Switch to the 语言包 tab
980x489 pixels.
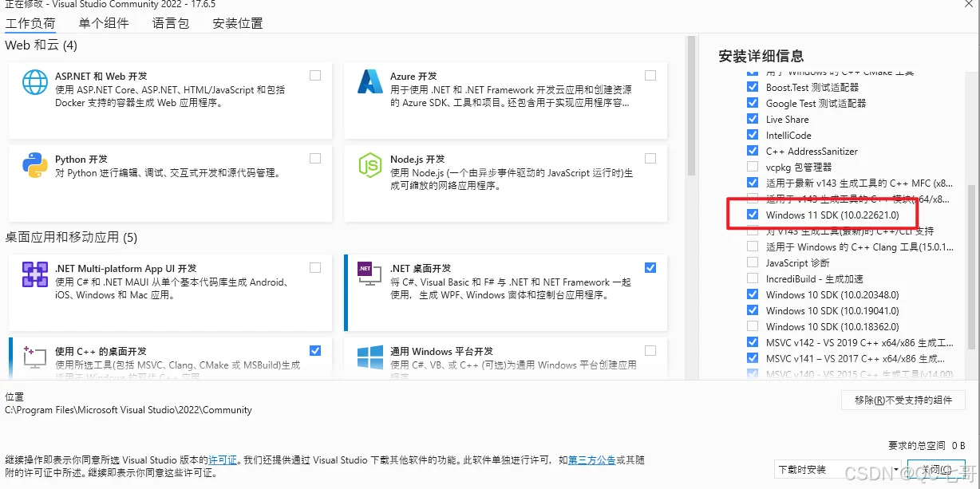[171, 23]
